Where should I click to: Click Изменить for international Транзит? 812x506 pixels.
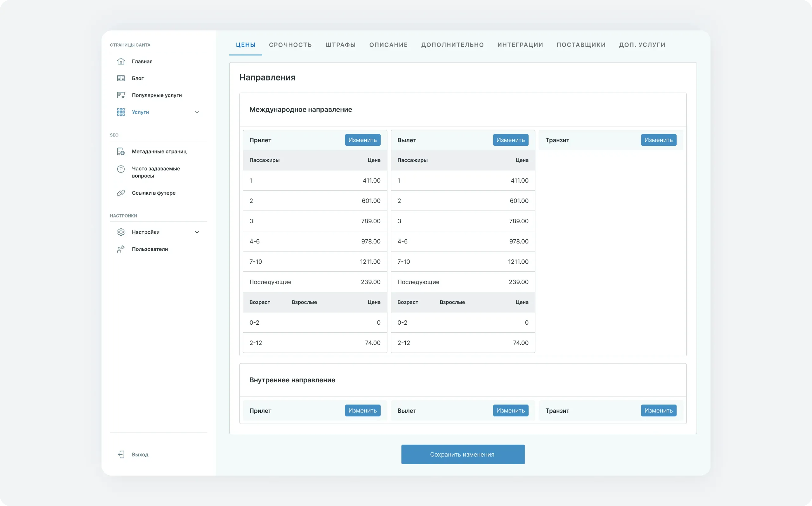click(x=658, y=140)
